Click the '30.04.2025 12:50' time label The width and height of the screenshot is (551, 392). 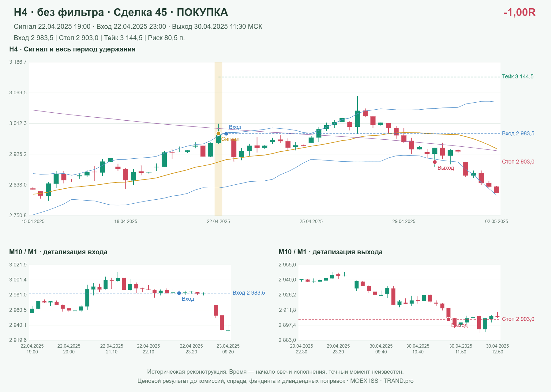pyautogui.click(x=497, y=349)
